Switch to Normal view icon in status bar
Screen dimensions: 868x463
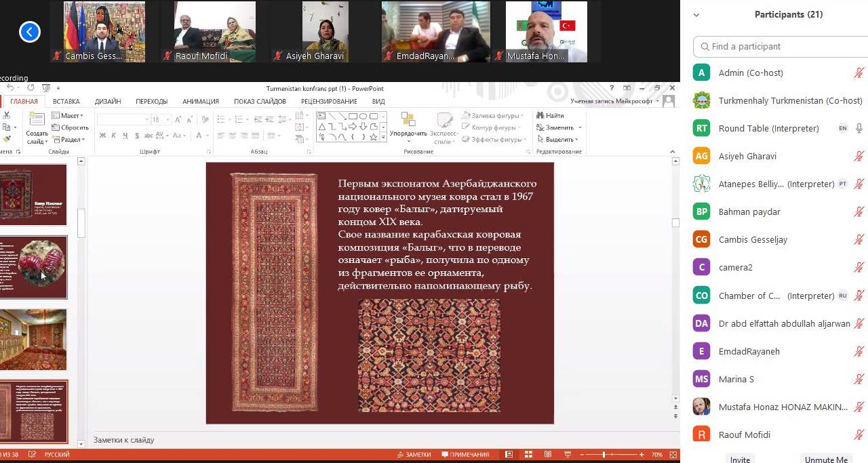pyautogui.click(x=509, y=455)
